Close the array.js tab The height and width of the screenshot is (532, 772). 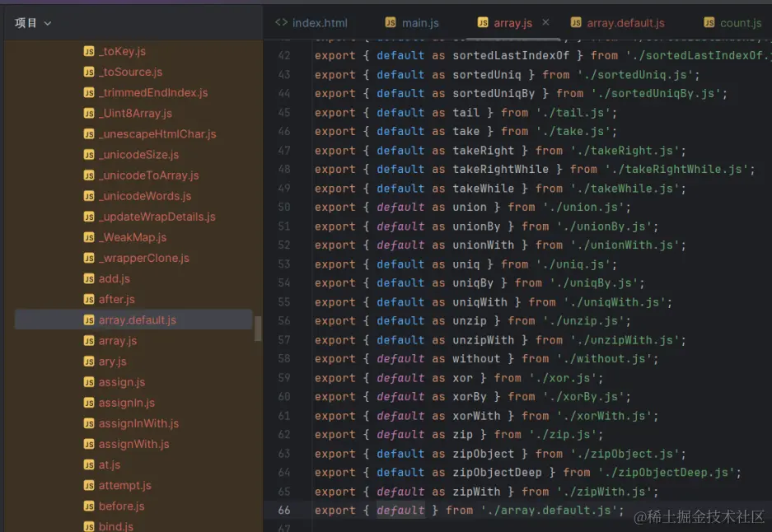click(545, 22)
